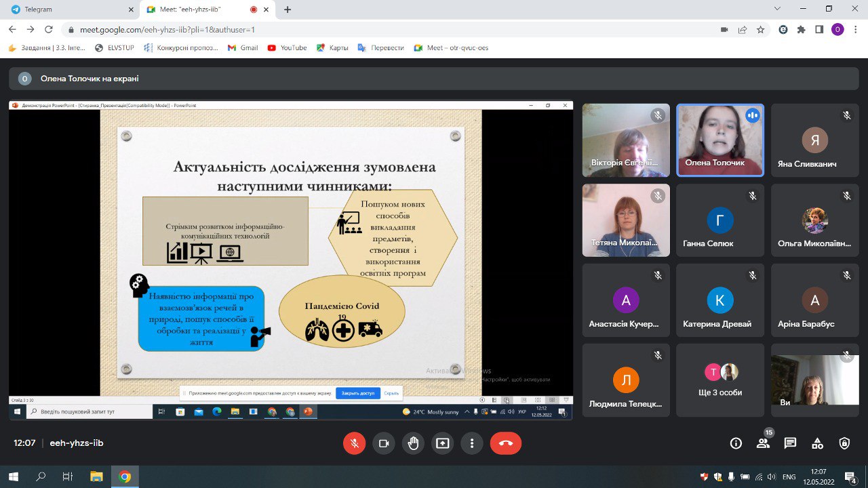Unmute the microphone in Meet controls

354,443
